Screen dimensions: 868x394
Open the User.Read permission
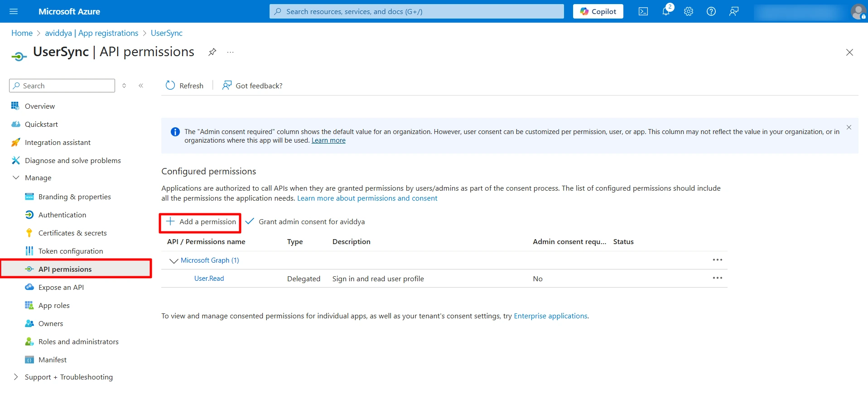tap(209, 279)
